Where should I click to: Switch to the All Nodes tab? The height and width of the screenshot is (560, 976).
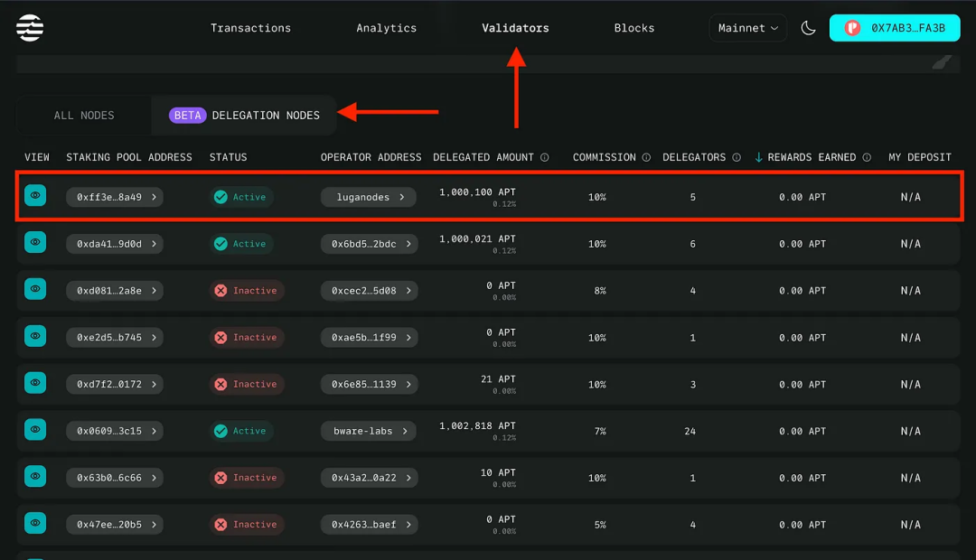pyautogui.click(x=84, y=115)
